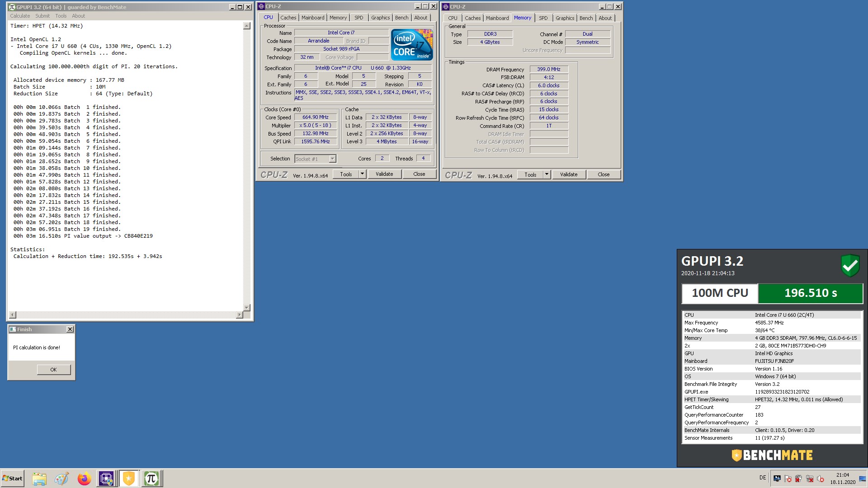This screenshot has height=488, width=868.
Task: Click Close button in Memory window
Action: (604, 174)
